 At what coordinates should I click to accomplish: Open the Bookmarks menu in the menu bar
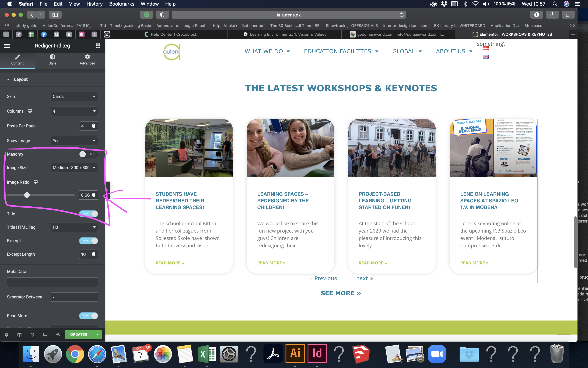(x=121, y=4)
